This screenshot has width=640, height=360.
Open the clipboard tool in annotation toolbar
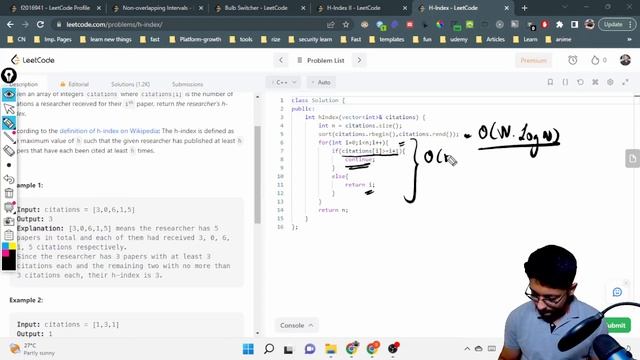tap(9, 235)
